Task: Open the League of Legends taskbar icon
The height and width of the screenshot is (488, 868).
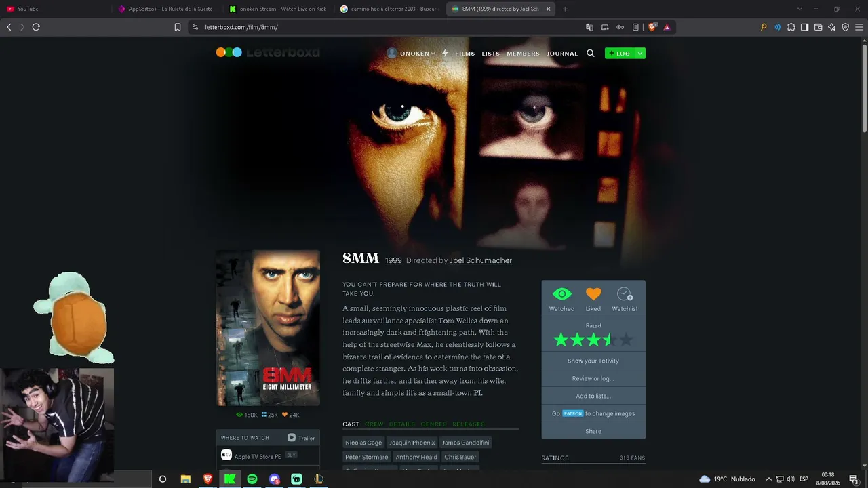Action: coord(319,479)
